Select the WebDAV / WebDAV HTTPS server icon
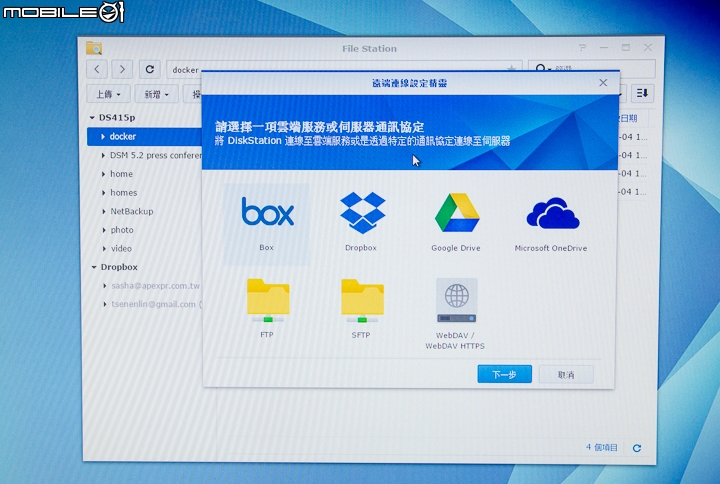Image resolution: width=720 pixels, height=484 pixels. (x=456, y=300)
